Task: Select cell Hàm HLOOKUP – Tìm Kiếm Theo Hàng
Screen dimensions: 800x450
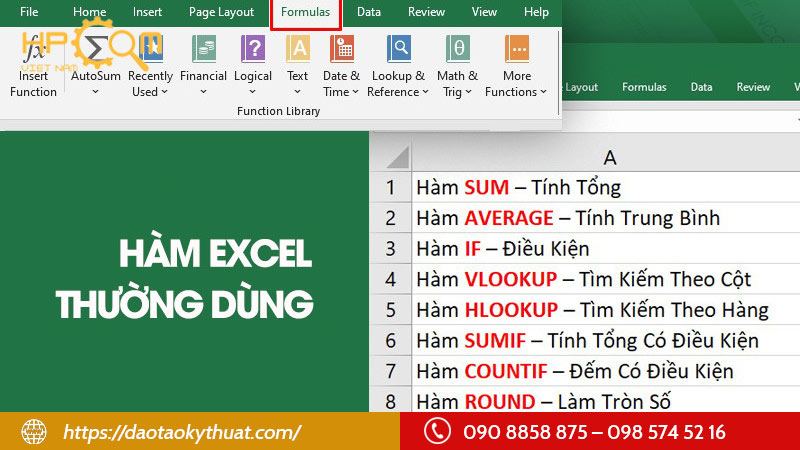Action: pyautogui.click(x=606, y=310)
